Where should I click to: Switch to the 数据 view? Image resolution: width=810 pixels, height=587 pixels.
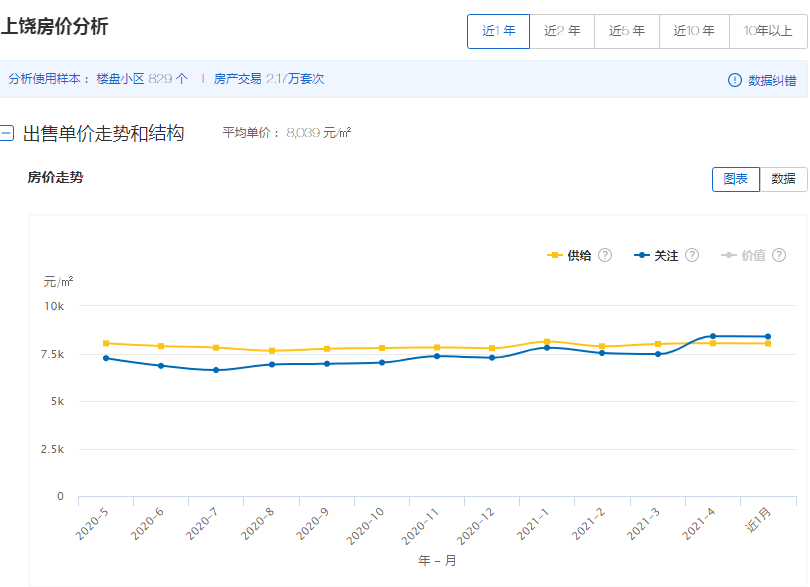pos(783,179)
